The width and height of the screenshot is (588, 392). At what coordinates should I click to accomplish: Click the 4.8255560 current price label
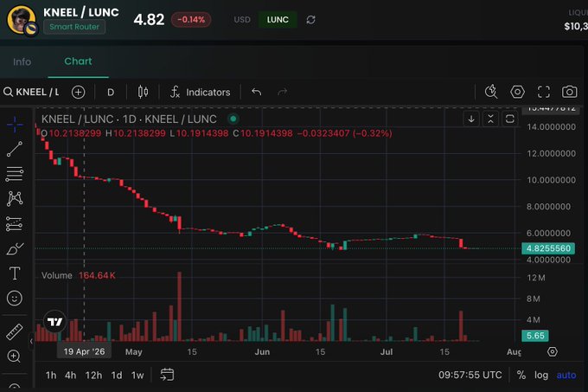click(548, 248)
